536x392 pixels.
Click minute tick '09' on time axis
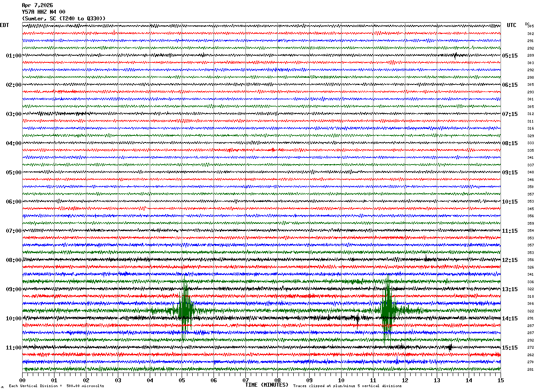(x=309, y=380)
